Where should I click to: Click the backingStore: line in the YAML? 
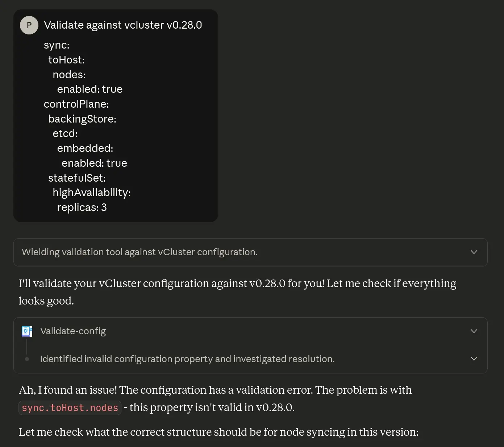tap(82, 119)
